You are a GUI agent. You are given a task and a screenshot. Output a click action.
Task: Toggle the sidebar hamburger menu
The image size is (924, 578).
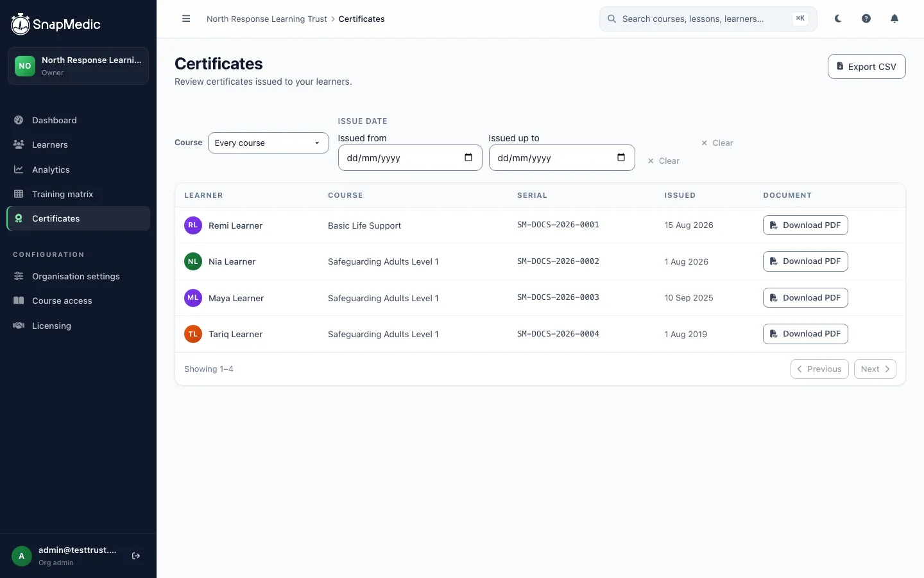coord(186,19)
